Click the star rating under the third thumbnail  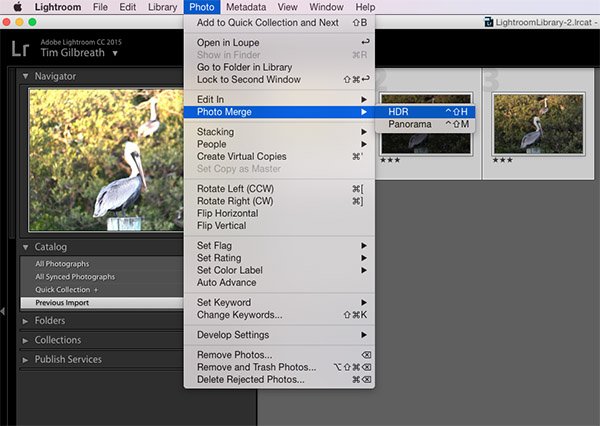pos(503,160)
